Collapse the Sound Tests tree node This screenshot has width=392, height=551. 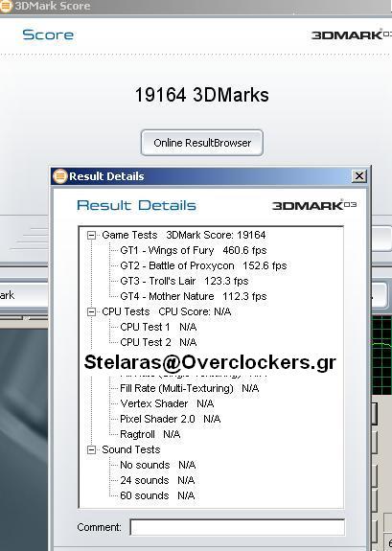(91, 449)
